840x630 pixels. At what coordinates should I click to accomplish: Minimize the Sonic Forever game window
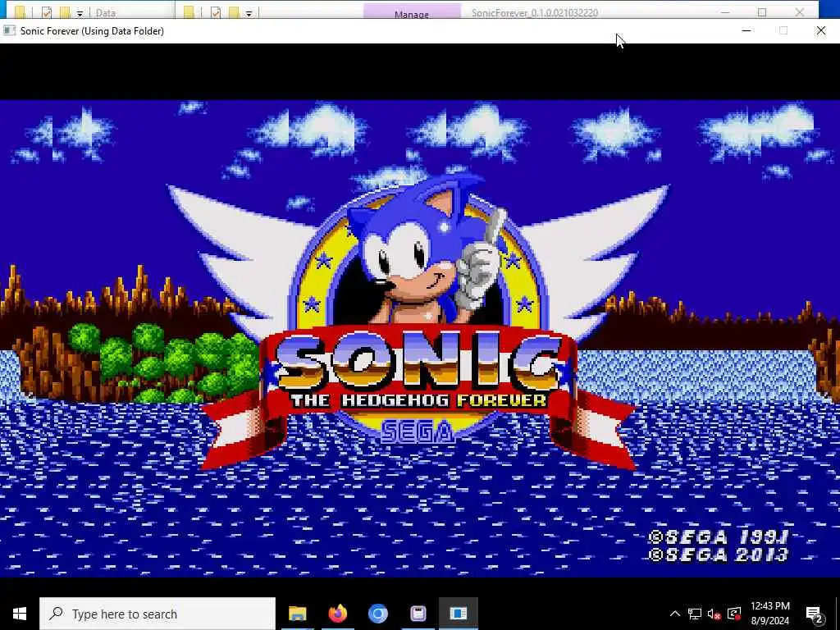pos(746,30)
